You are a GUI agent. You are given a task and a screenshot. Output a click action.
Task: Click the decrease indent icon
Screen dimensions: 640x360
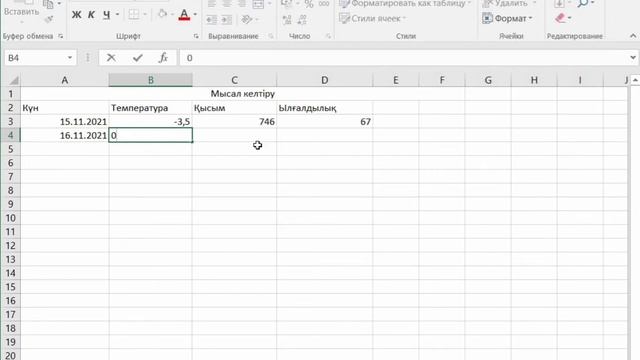point(211,19)
